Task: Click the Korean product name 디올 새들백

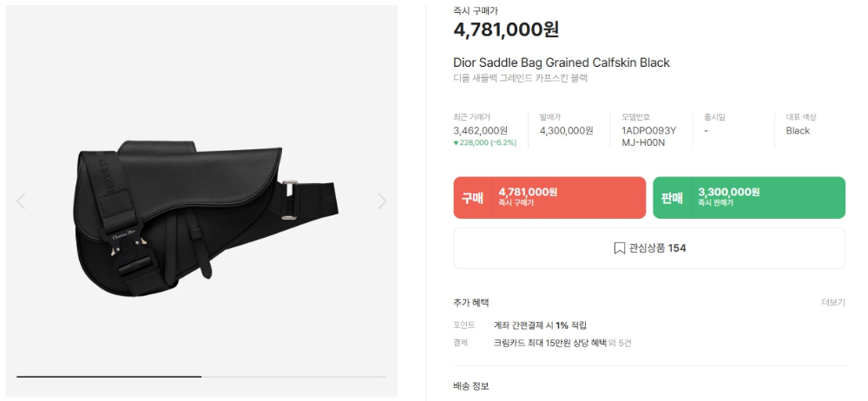Action: 520,78
